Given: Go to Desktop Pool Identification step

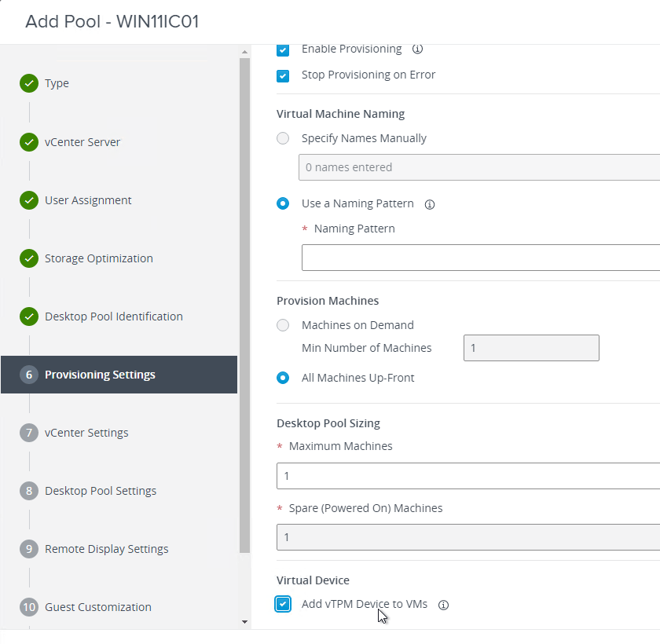Looking at the screenshot, I should pyautogui.click(x=114, y=317).
